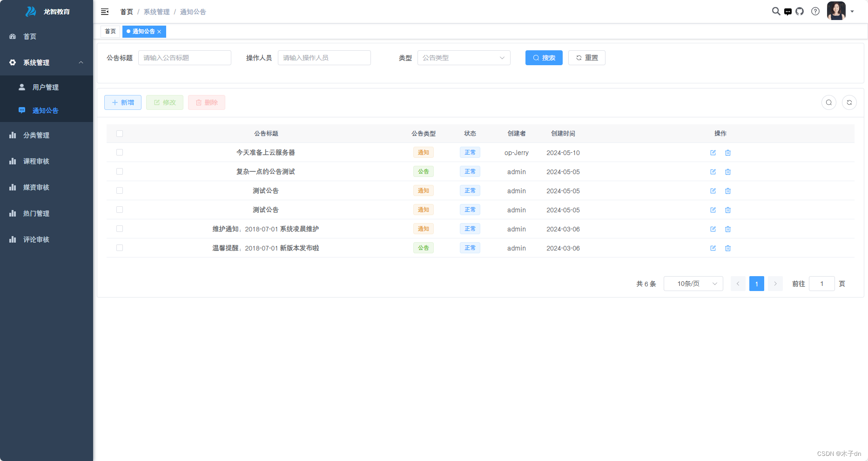The width and height of the screenshot is (868, 461).
Task: Click the op-Jerry creator cell
Action: [x=517, y=153]
